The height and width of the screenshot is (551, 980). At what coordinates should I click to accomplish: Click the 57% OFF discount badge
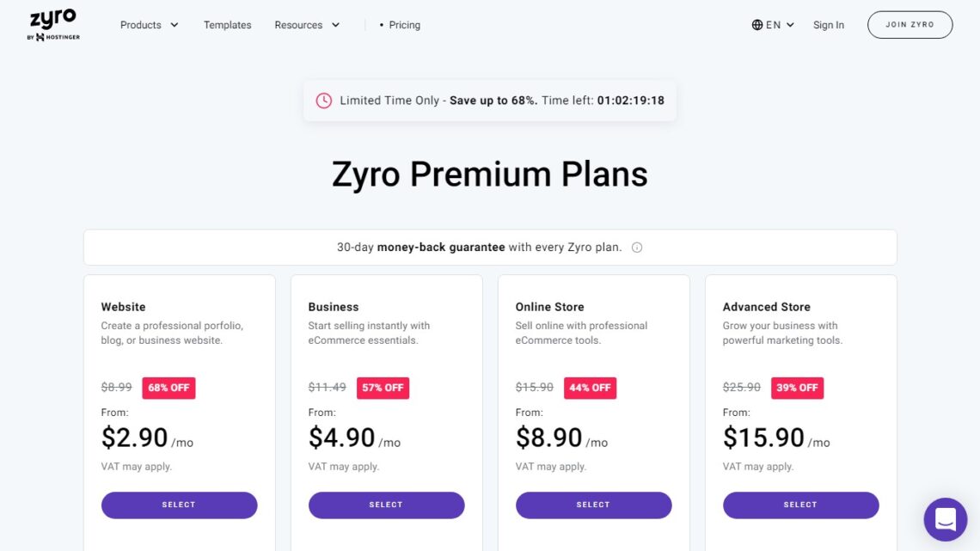click(x=383, y=388)
